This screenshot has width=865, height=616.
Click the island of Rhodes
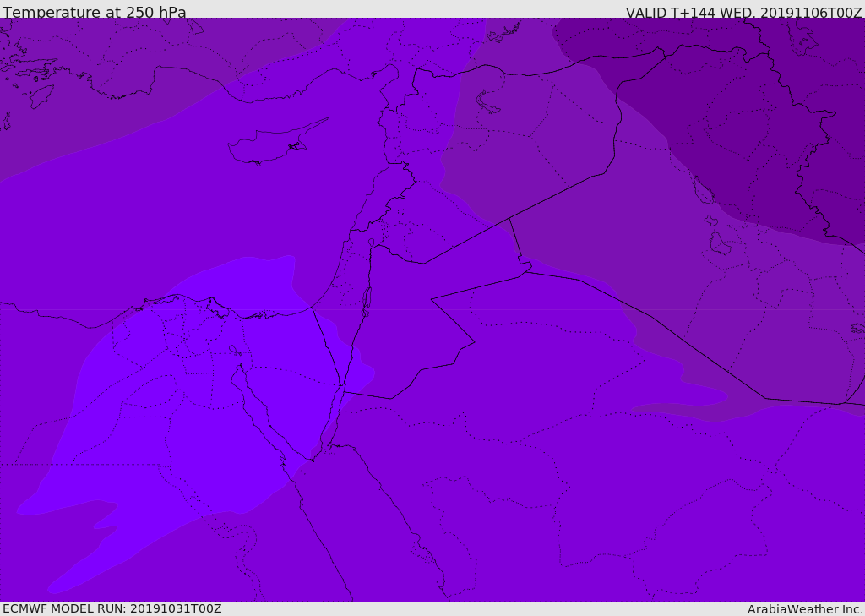41,95
